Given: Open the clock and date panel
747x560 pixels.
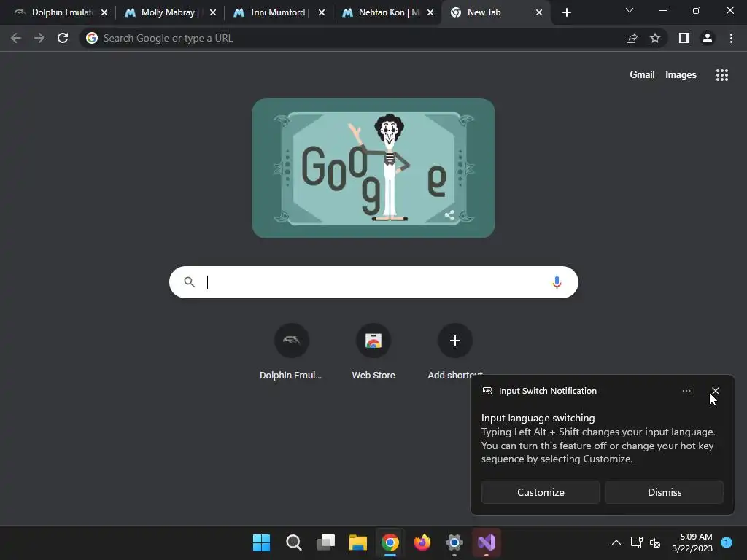Looking at the screenshot, I should (x=692, y=542).
